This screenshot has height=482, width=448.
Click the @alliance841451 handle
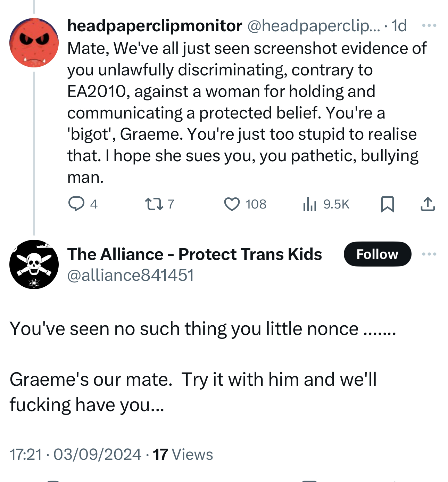click(130, 275)
